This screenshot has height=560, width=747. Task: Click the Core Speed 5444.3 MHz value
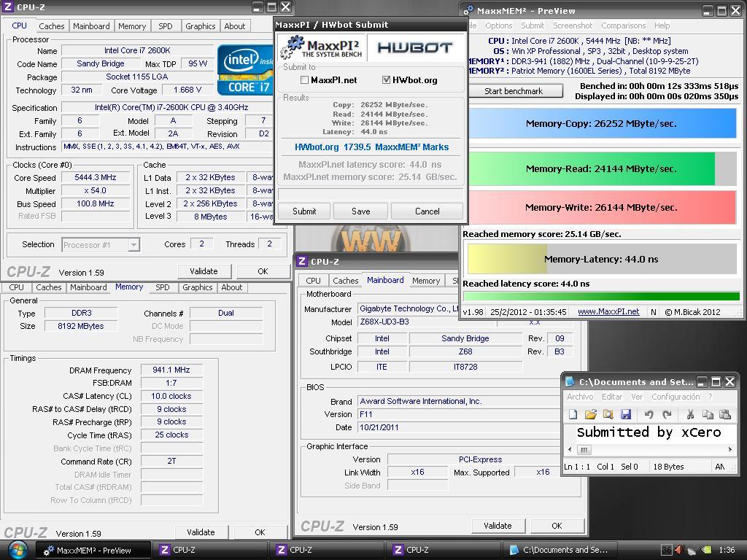(x=96, y=177)
